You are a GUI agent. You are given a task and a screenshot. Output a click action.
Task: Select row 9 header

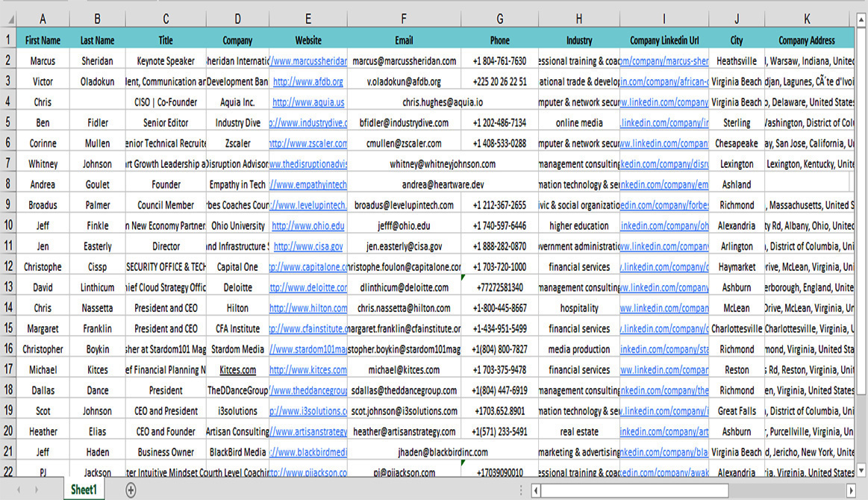pyautogui.click(x=7, y=205)
